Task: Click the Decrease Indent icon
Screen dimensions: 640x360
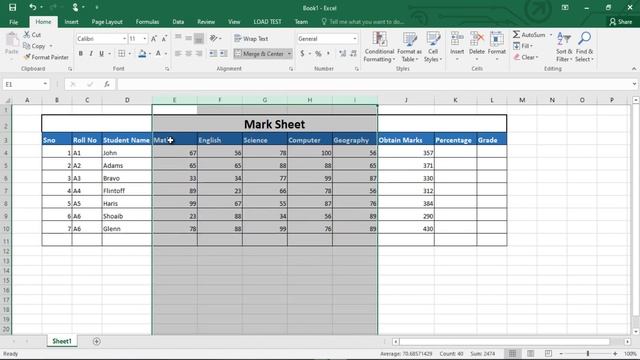Action: pyautogui.click(x=213, y=53)
